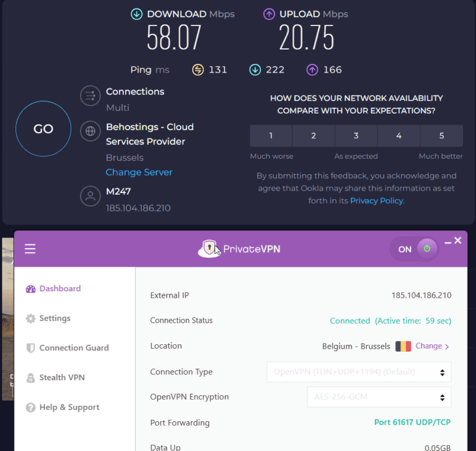Click the upload latency icon beside 166
The width and height of the screenshot is (476, 451).
[x=312, y=69]
